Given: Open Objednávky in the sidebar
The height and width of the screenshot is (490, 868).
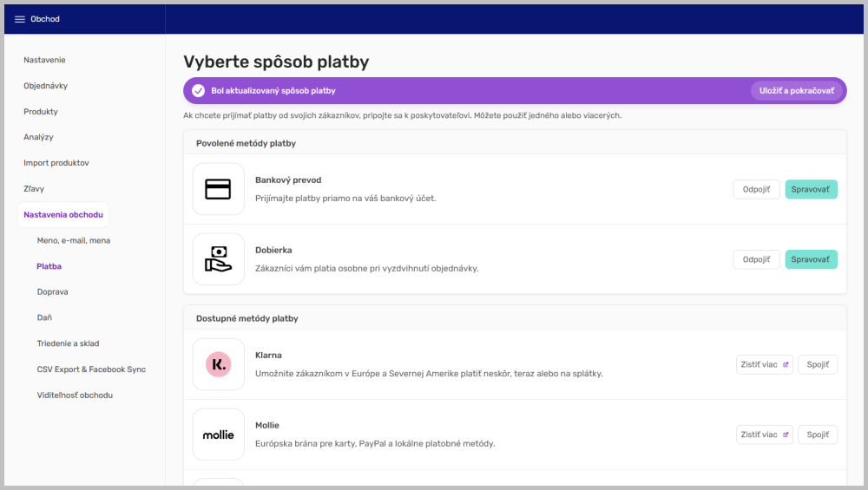Looking at the screenshot, I should [45, 86].
